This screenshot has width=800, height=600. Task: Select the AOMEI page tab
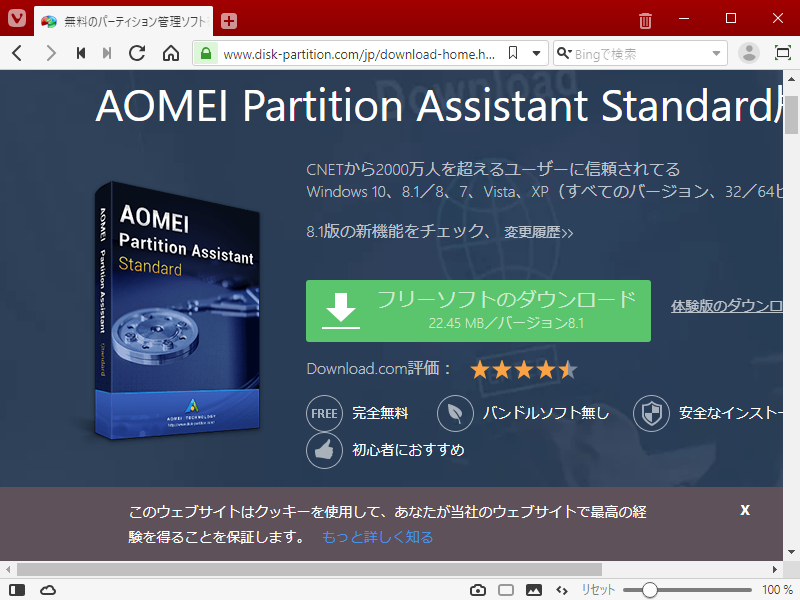click(123, 21)
